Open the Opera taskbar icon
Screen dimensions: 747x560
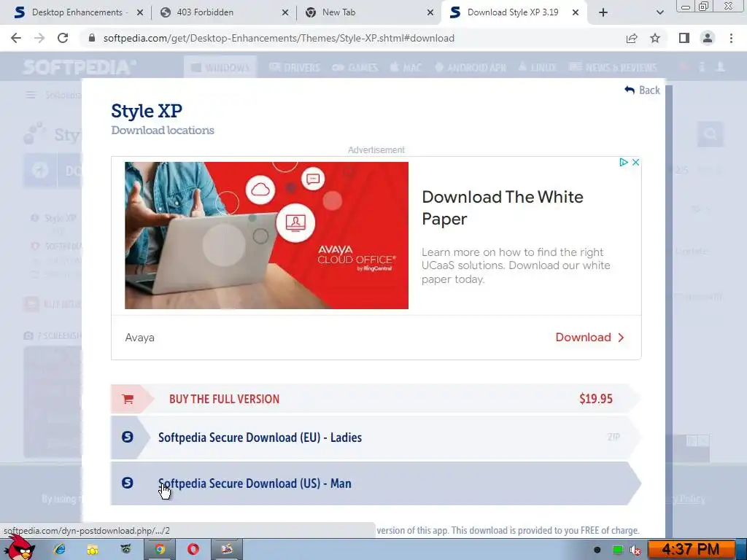(x=193, y=550)
